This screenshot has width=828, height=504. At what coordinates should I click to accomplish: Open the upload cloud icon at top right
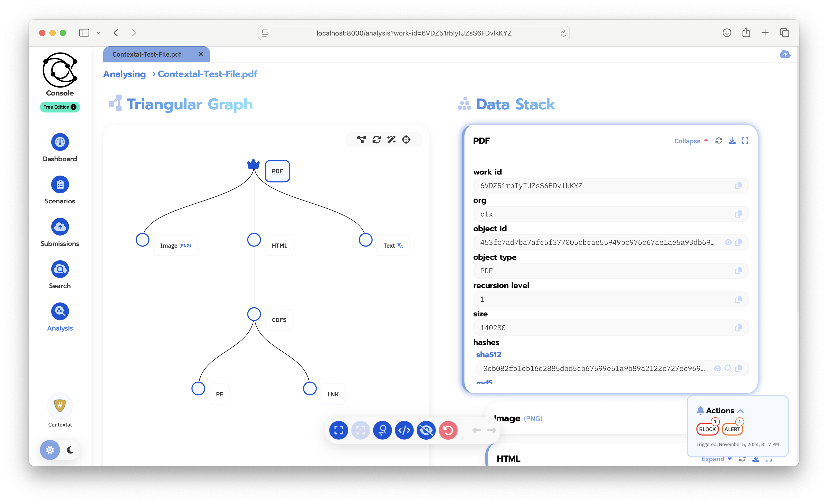785,54
